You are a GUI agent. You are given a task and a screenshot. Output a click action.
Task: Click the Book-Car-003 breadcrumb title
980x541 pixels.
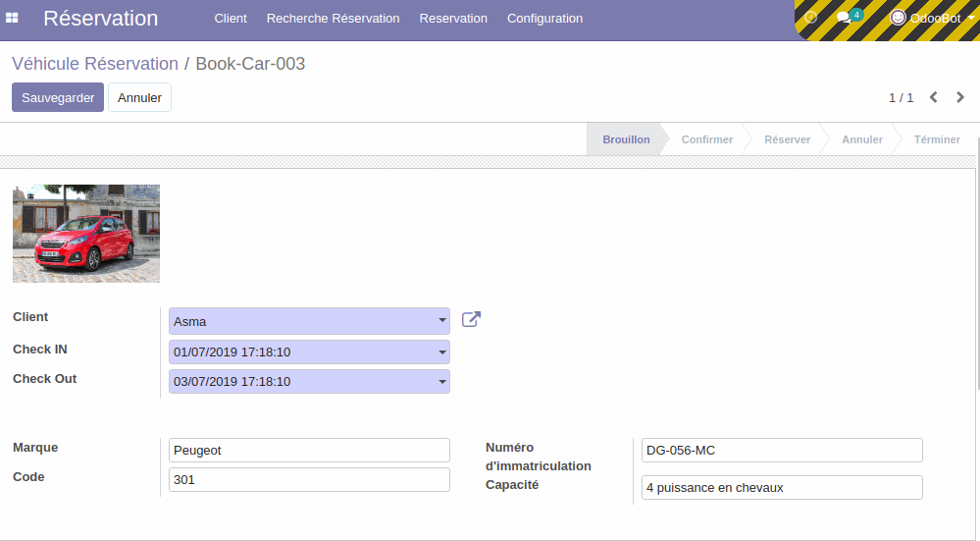click(250, 64)
